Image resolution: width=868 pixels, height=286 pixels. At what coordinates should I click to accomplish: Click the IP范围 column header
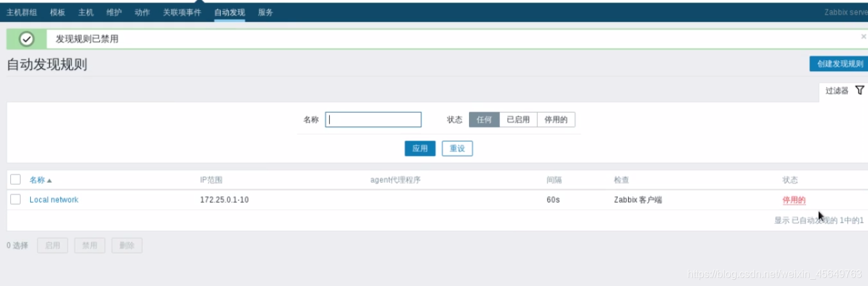click(211, 180)
